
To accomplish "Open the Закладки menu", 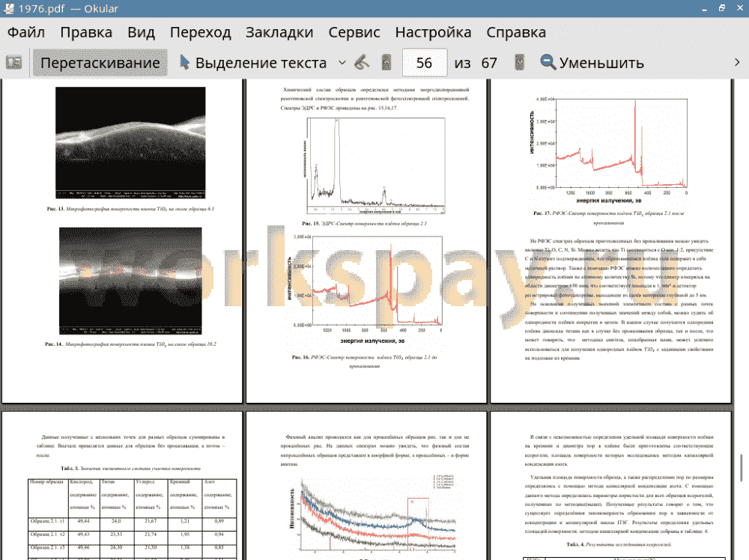I will pyautogui.click(x=279, y=32).
